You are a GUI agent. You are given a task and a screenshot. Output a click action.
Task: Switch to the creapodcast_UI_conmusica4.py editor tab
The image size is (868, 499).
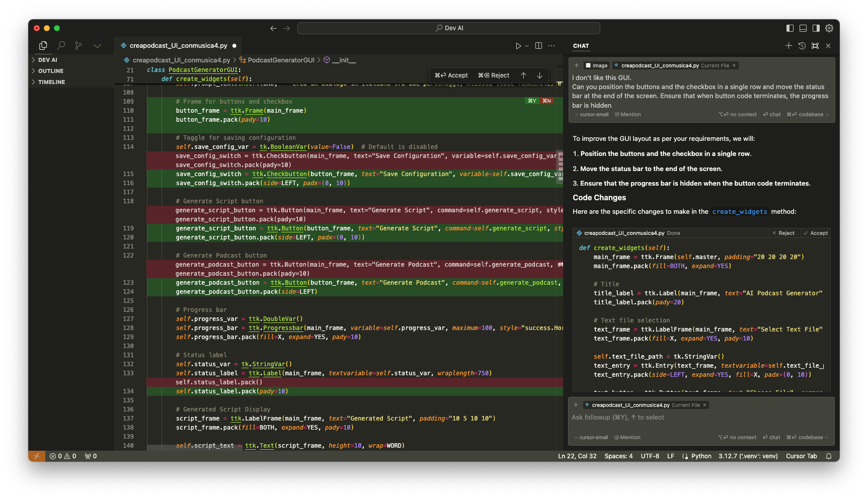pos(178,46)
